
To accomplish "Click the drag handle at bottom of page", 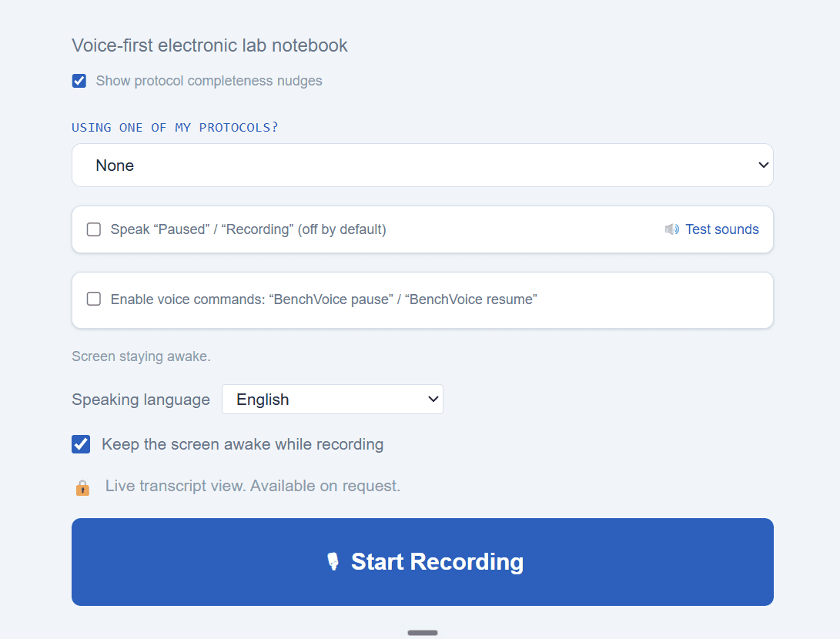I will pyautogui.click(x=422, y=633).
